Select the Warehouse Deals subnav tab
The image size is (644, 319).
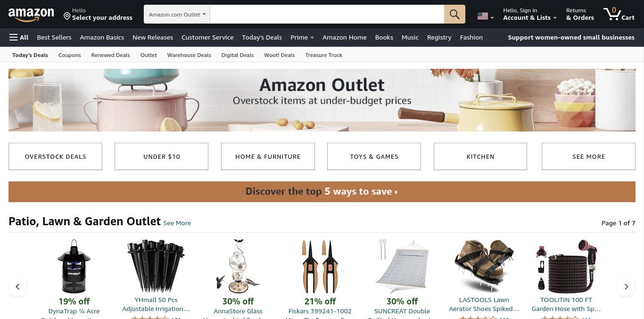point(189,55)
